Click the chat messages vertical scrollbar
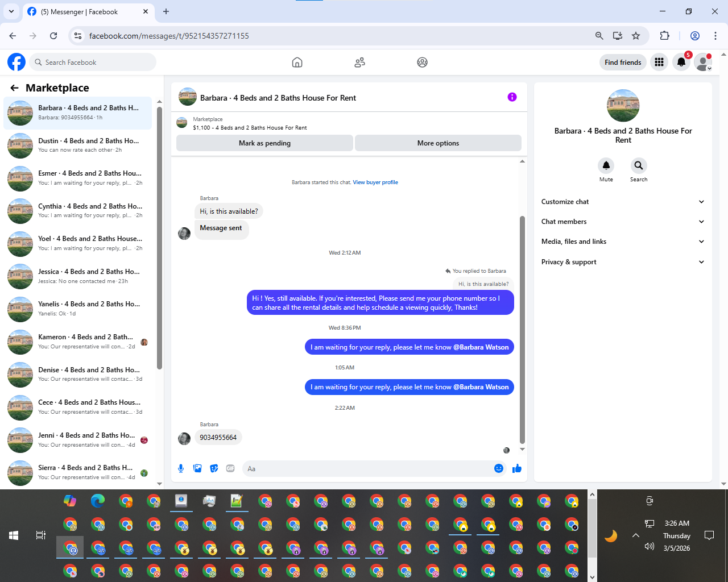 [x=522, y=330]
